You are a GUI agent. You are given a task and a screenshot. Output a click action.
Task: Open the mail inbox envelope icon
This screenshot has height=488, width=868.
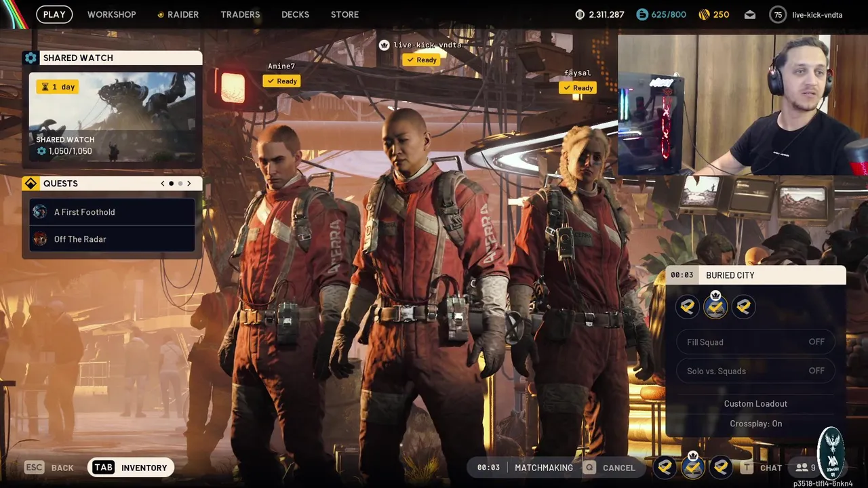coord(750,14)
